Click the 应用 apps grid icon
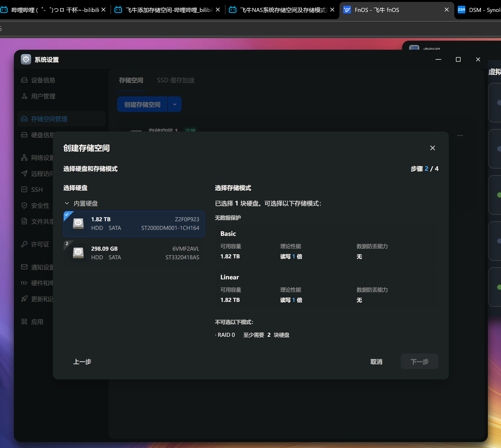This screenshot has width=501, height=448. 24,322
